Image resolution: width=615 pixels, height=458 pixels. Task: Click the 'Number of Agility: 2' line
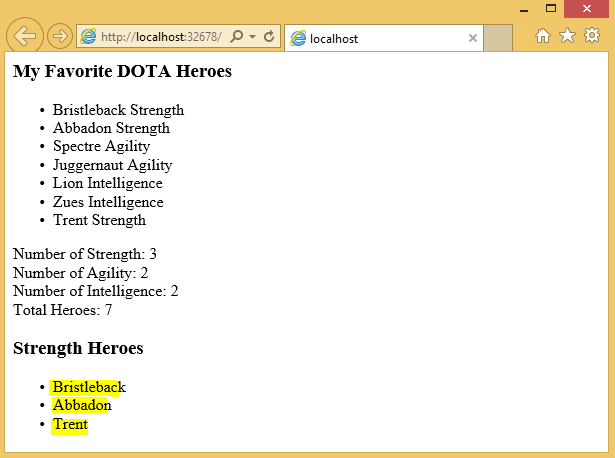pyautogui.click(x=81, y=273)
